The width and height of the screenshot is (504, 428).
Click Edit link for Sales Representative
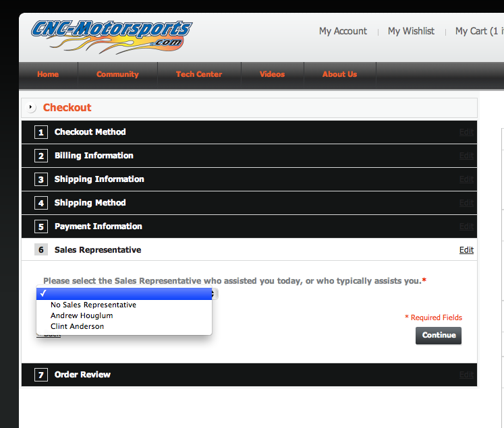466,250
